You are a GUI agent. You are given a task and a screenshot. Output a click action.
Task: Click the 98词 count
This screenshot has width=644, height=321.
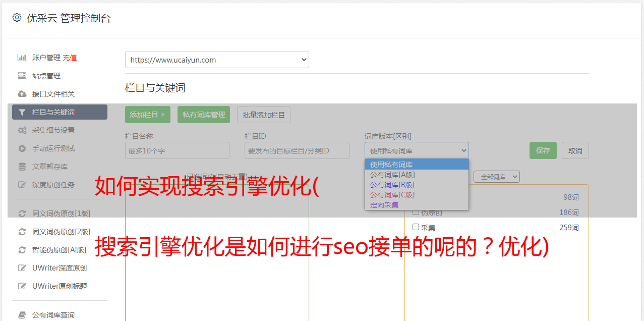571,197
